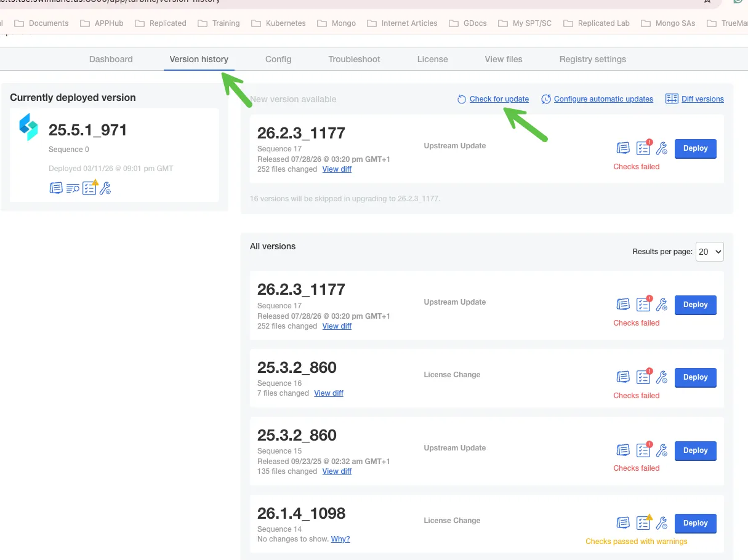Deploy 26.2.3_1177 from the All versions list
The height and width of the screenshot is (560, 748).
pos(696,305)
